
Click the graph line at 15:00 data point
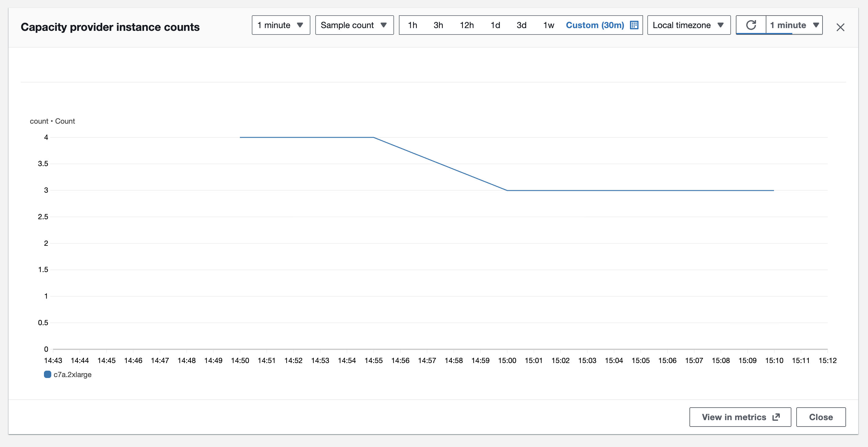click(507, 191)
